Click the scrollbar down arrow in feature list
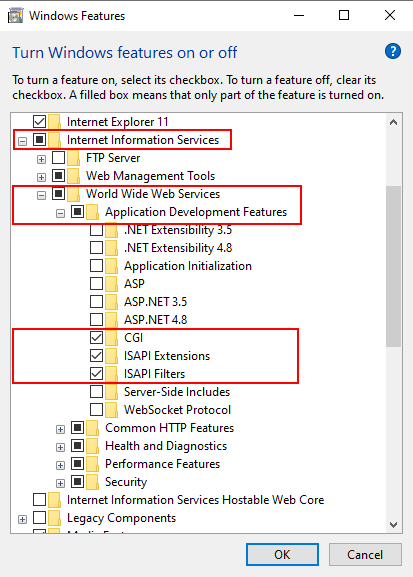This screenshot has height=577, width=413. [393, 524]
